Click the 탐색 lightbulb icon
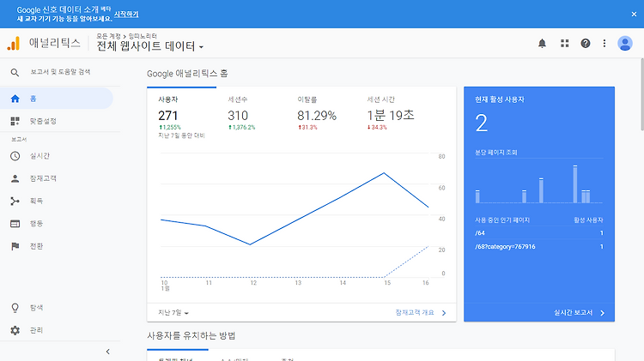Screen dimensions: 644x361 (15, 308)
